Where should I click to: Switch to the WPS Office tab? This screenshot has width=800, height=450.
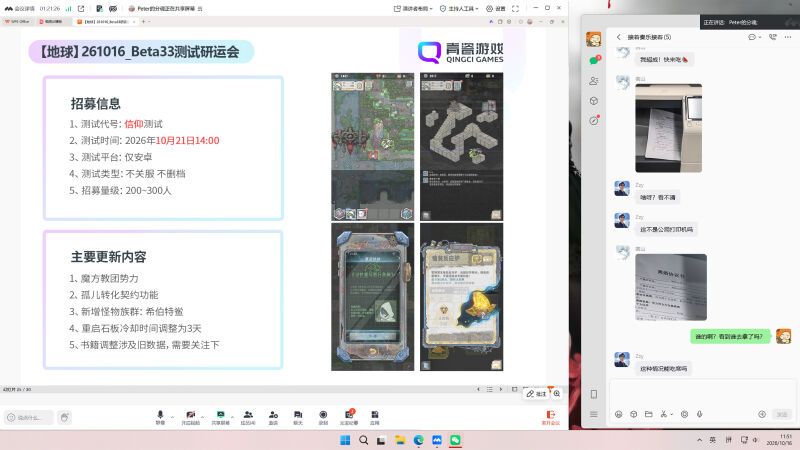tap(18, 21)
